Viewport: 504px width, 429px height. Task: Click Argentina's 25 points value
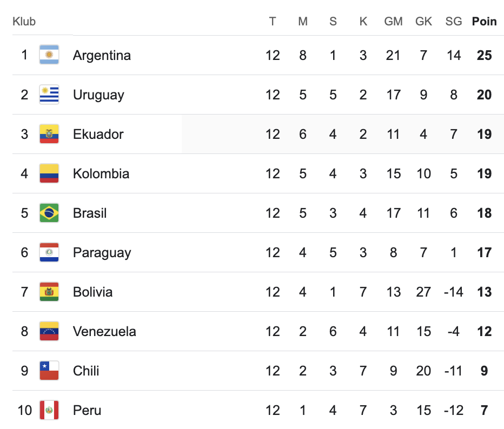(485, 55)
